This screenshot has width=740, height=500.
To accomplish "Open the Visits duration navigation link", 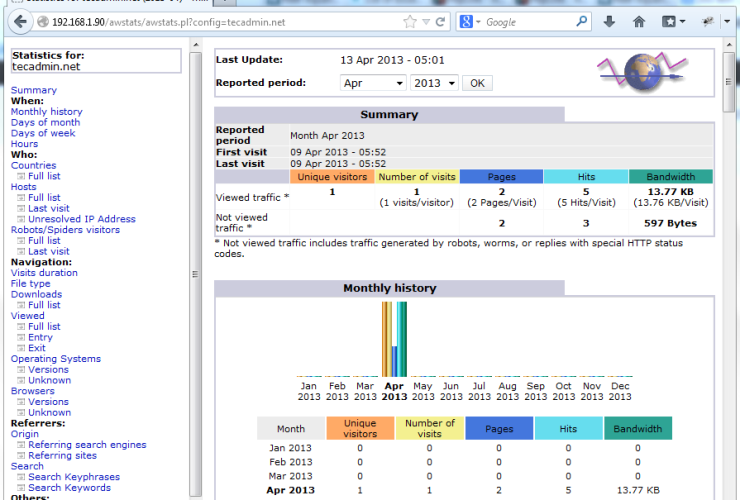I will (43, 273).
